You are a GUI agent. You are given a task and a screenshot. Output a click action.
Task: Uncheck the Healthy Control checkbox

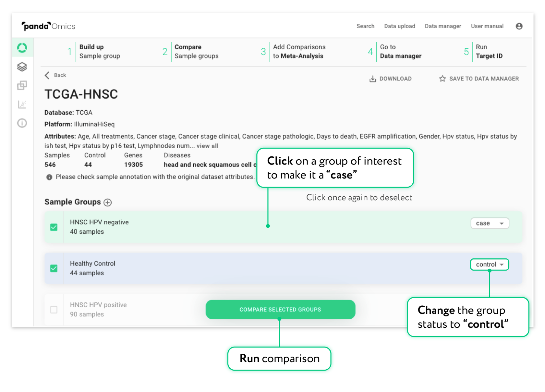pos(54,268)
